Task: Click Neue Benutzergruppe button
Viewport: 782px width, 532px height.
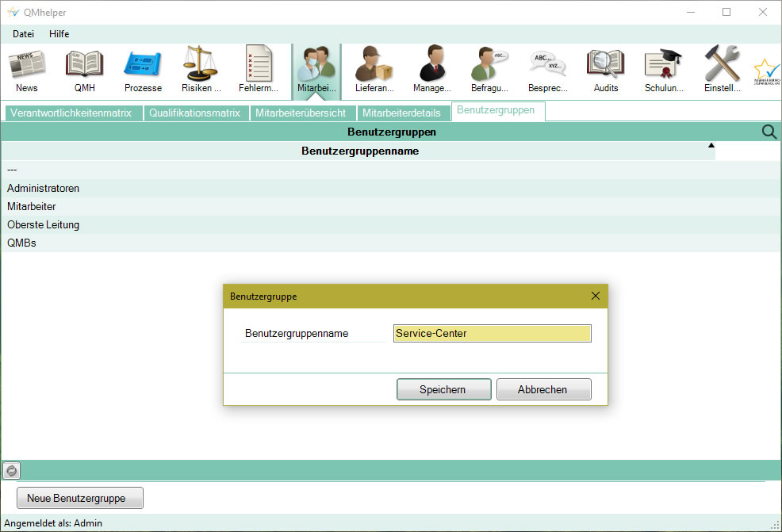Action: click(x=80, y=498)
